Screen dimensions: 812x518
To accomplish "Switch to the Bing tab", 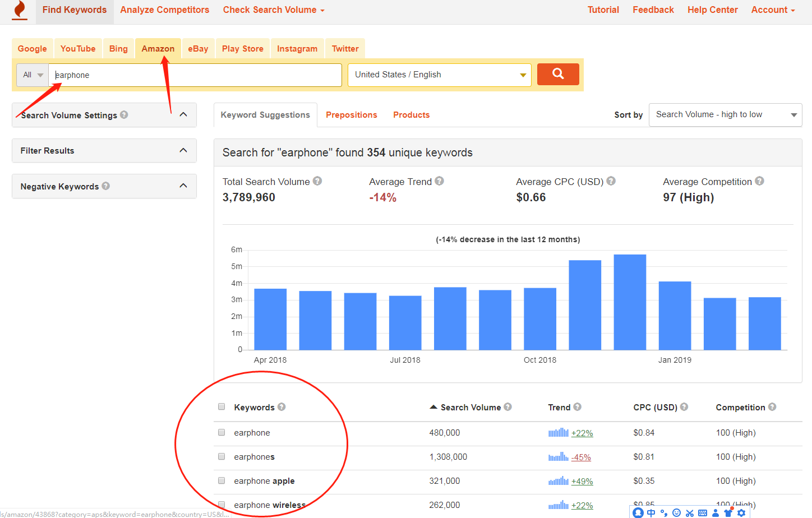I will pos(118,48).
